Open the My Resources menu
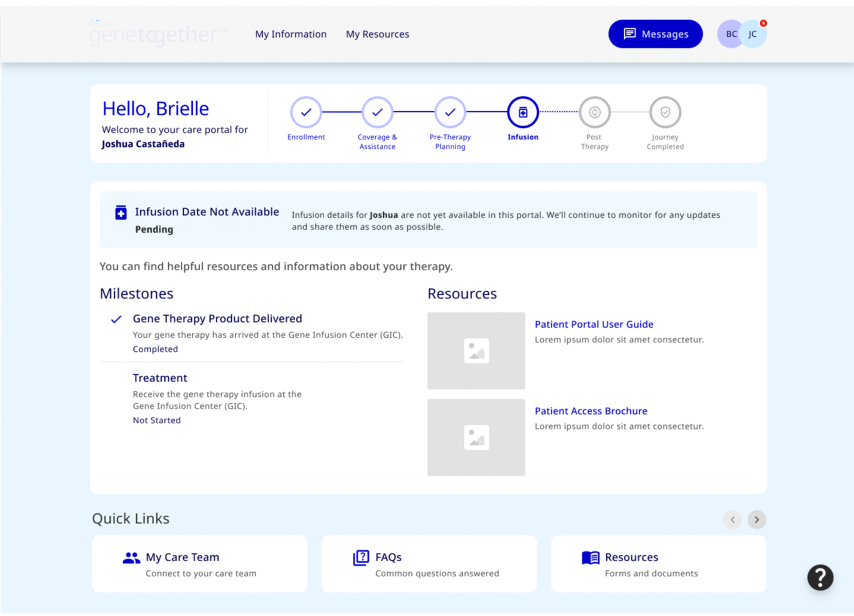Image resolution: width=854 pixels, height=616 pixels. (377, 34)
